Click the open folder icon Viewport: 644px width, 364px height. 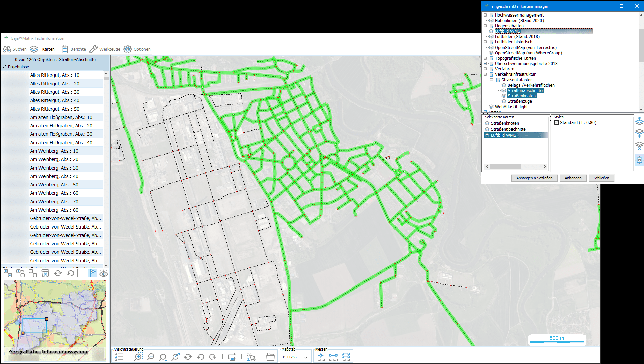point(270,357)
